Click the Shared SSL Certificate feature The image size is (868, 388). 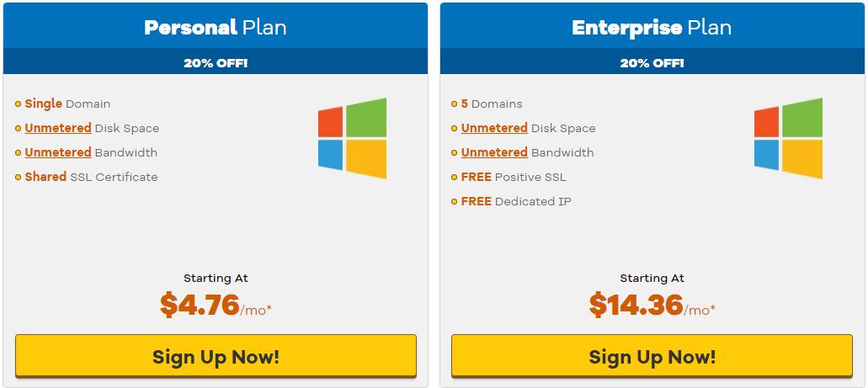(x=91, y=177)
